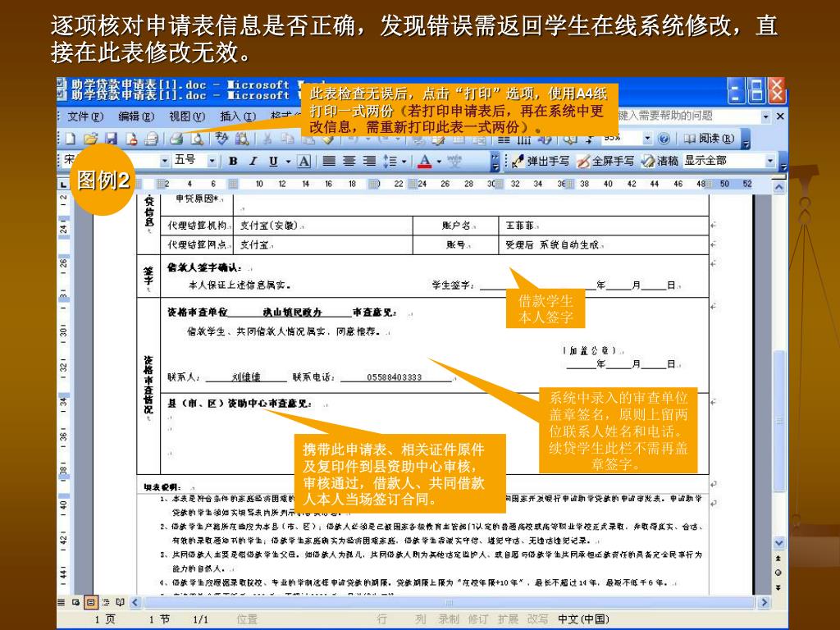
Task: Switch to Reading layout view icon
Action: point(120,603)
